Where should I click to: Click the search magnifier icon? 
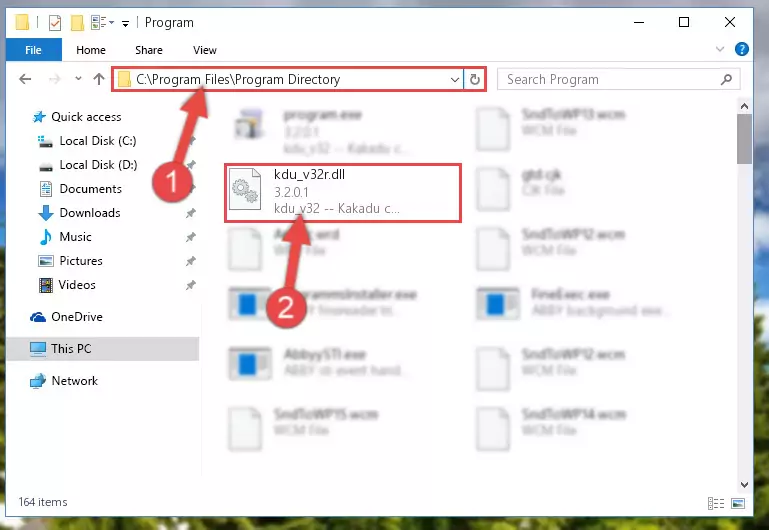click(x=726, y=79)
